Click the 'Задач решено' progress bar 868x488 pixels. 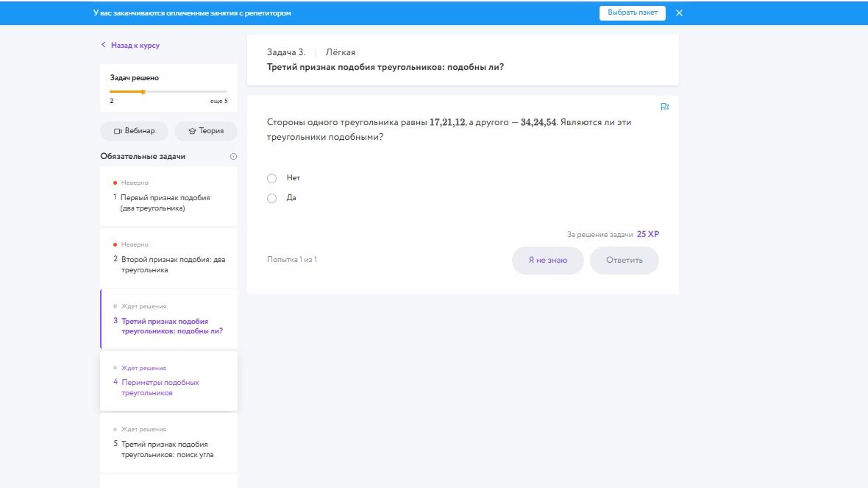click(169, 91)
